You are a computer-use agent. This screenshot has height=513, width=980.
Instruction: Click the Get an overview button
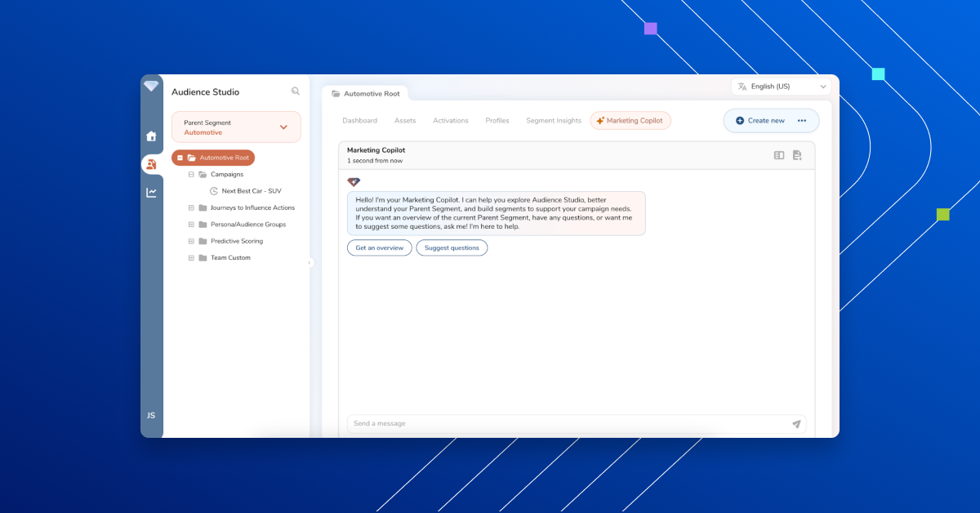pyautogui.click(x=379, y=248)
